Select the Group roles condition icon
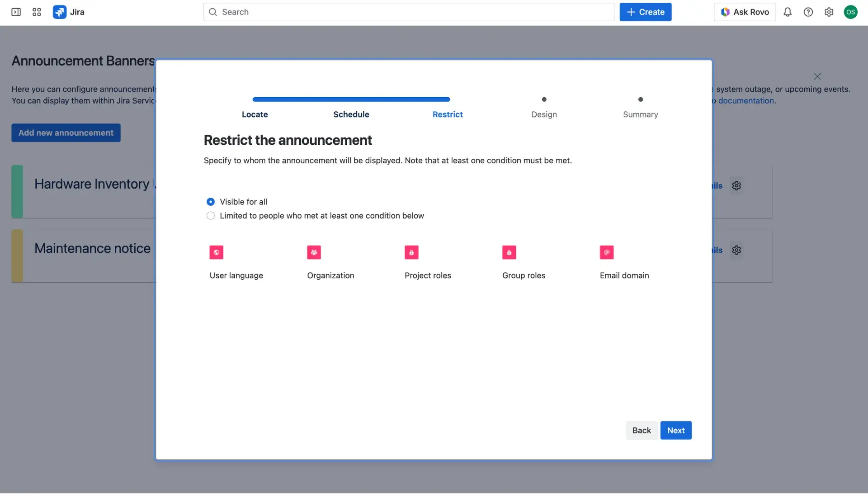This screenshot has height=494, width=868. coord(509,252)
